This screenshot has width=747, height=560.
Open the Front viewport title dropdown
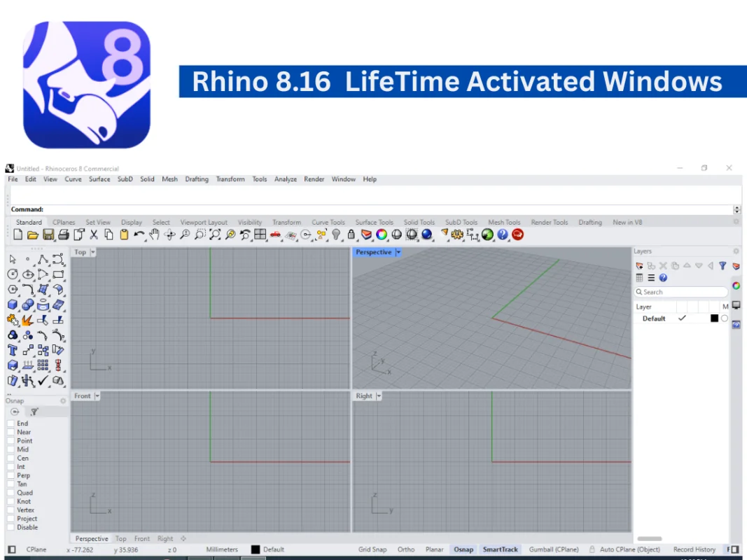tap(97, 395)
